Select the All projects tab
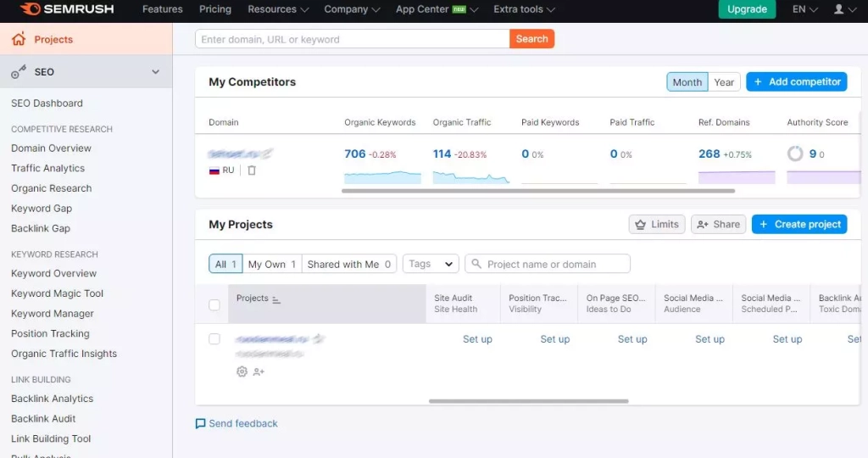 225,264
